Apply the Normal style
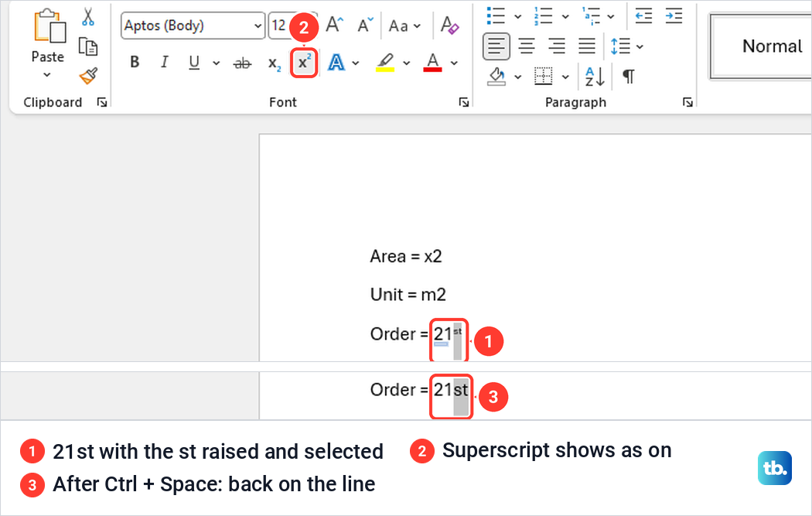812x516 pixels. click(x=761, y=46)
